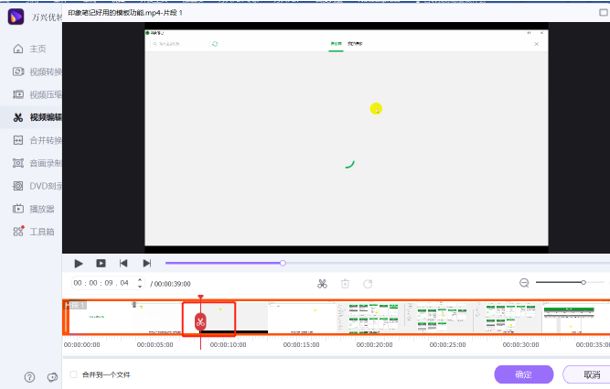Image resolution: width=610 pixels, height=389 pixels.
Task: Decrease time value with stepper down arrow
Action: tap(140, 286)
